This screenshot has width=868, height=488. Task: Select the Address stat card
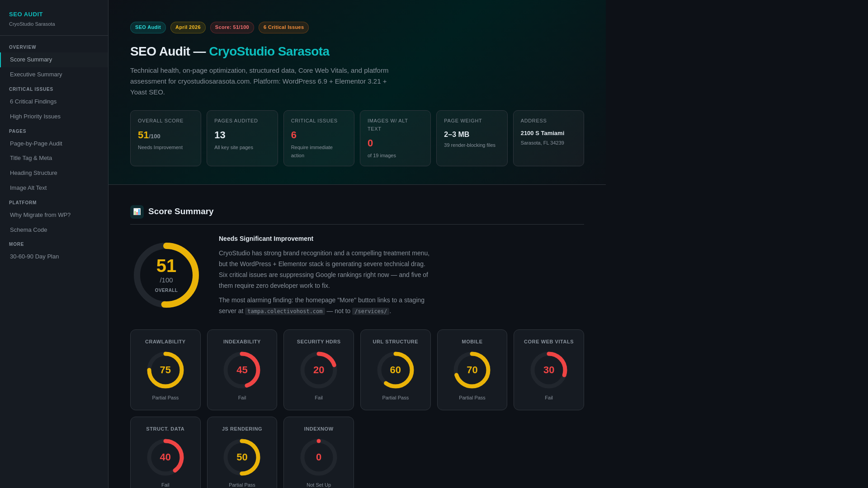(548, 138)
